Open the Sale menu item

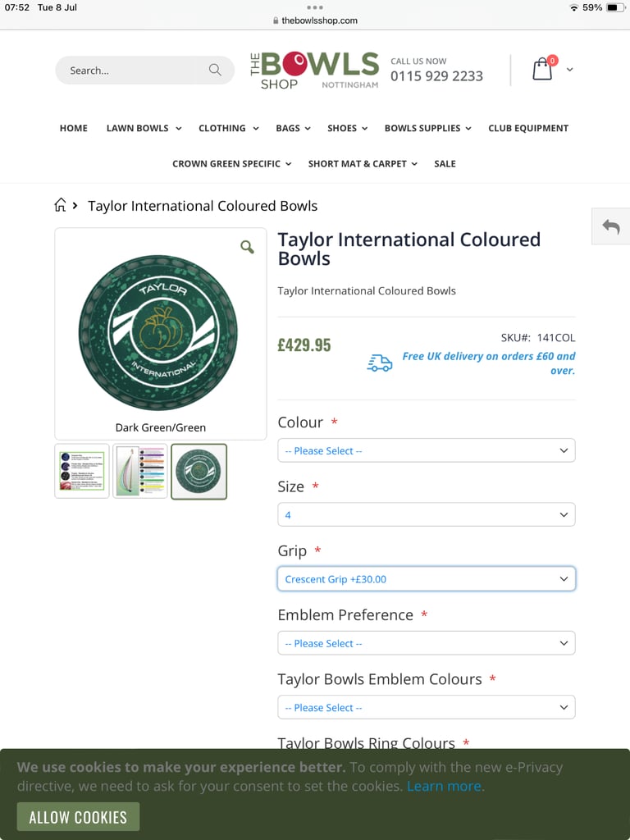[x=445, y=163]
